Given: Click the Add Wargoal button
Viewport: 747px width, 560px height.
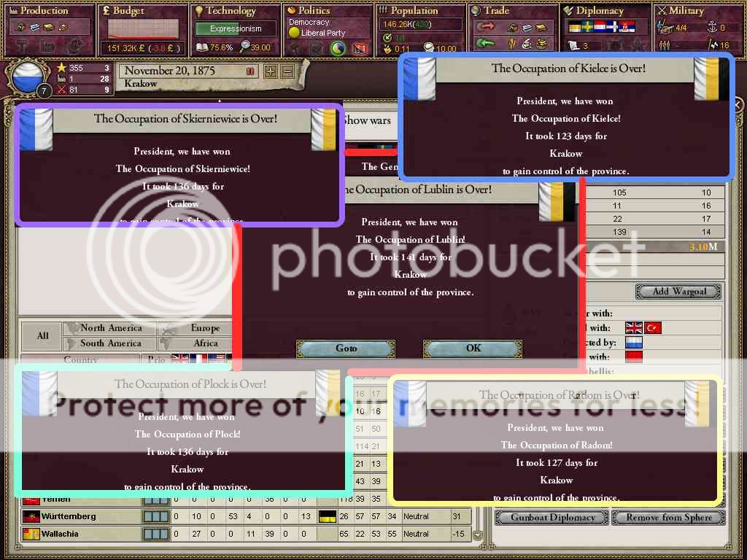Looking at the screenshot, I should [678, 292].
